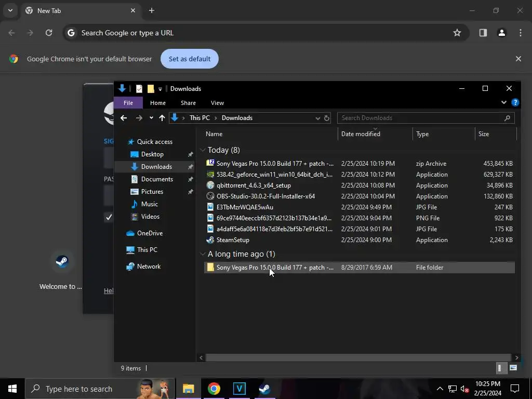Open the File ribbon tab
532x399 pixels.
[128, 103]
